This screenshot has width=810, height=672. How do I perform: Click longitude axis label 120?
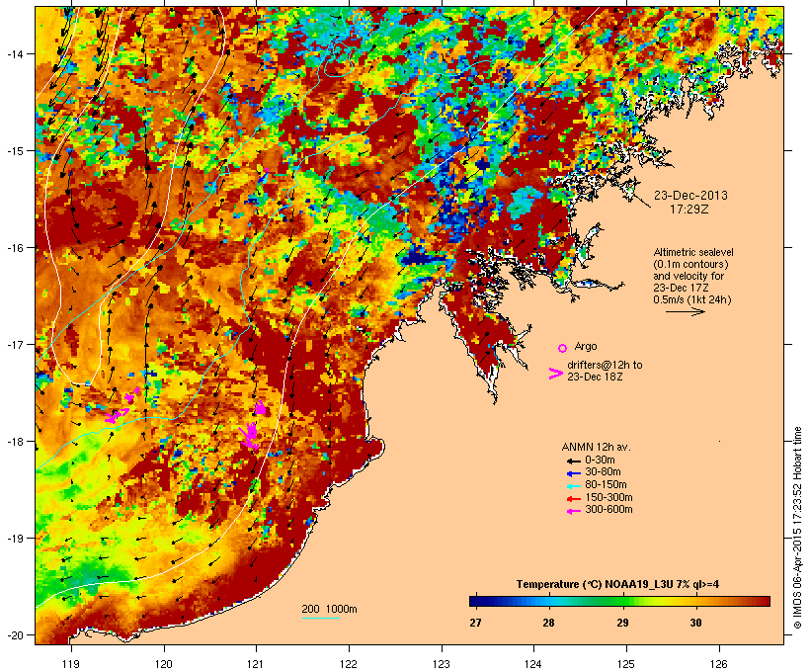(164, 664)
